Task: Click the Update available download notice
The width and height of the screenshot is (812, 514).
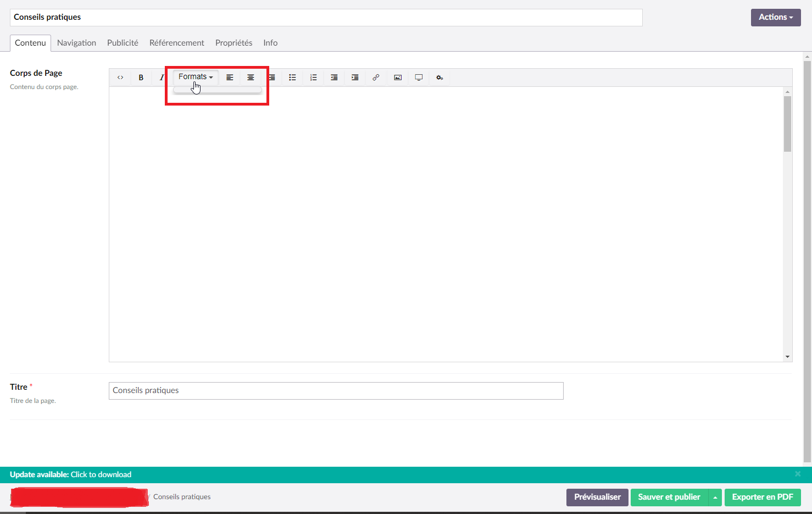Action: point(70,474)
